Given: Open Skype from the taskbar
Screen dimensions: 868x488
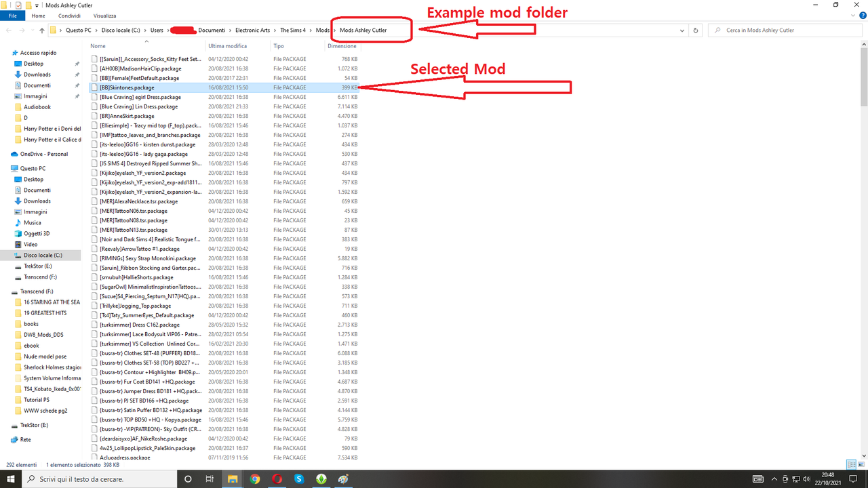Looking at the screenshot, I should pos(298,479).
